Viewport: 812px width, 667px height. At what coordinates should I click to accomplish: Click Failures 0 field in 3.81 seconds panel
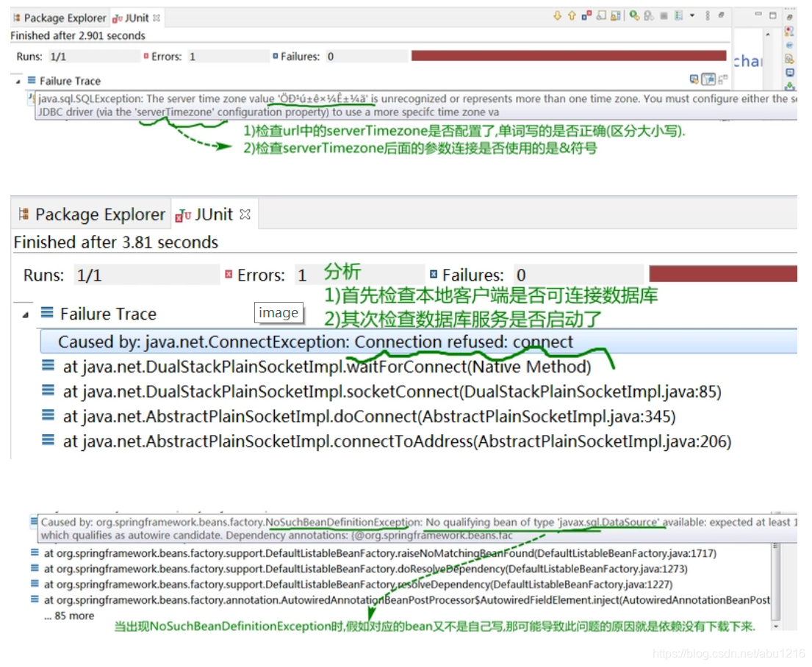pos(579,275)
